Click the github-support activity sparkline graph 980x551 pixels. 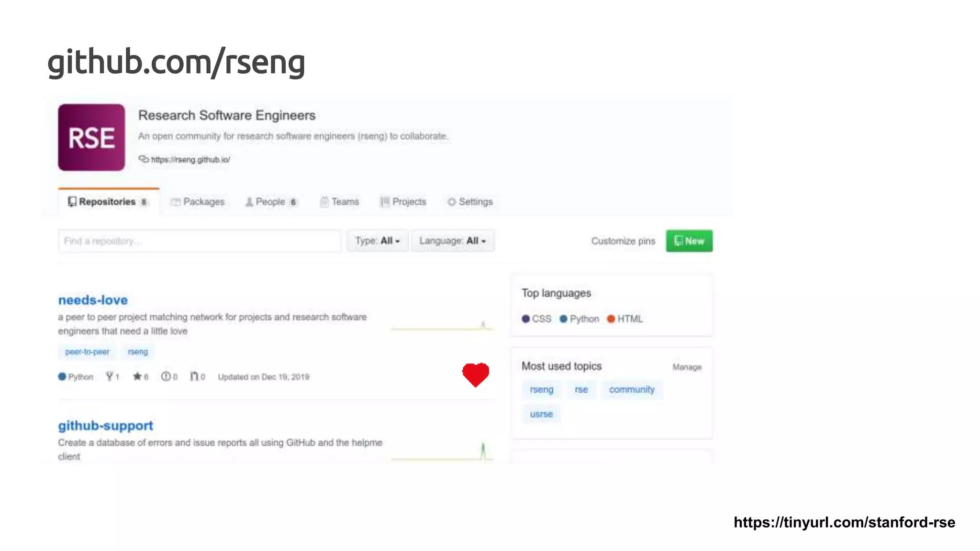tap(442, 452)
